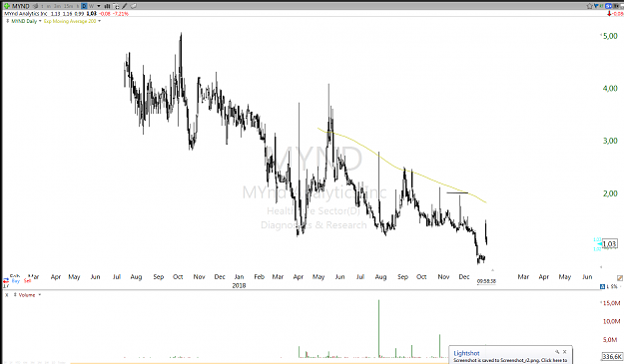Open the Lightshot saved screenshot message
Viewport: 624px width, 364px height.
(x=510, y=360)
